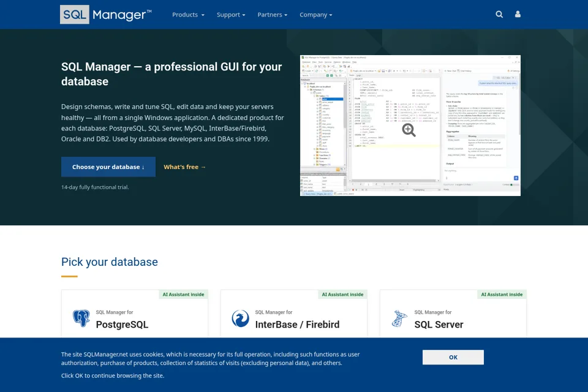Image resolution: width=588 pixels, height=392 pixels.
Task: Click the SQL Server product icon
Action: (x=399, y=318)
